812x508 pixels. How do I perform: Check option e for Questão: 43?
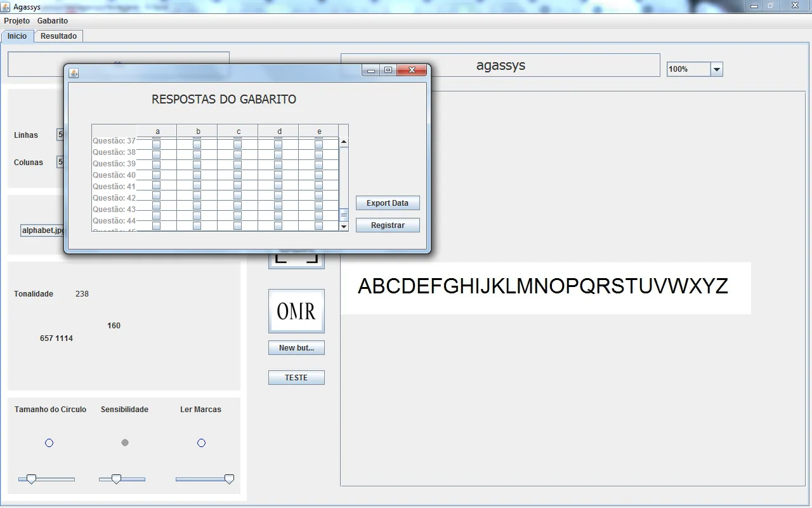coord(319,206)
